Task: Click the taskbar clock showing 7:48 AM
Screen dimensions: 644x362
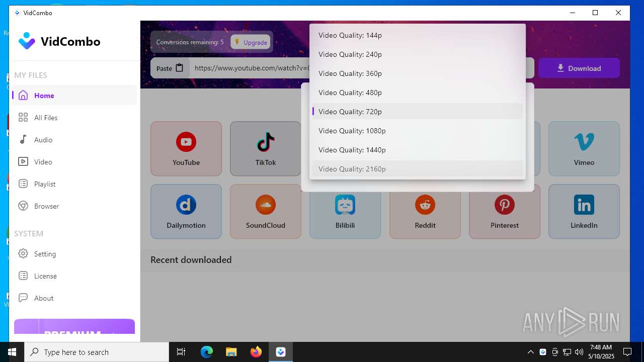Action: click(602, 352)
